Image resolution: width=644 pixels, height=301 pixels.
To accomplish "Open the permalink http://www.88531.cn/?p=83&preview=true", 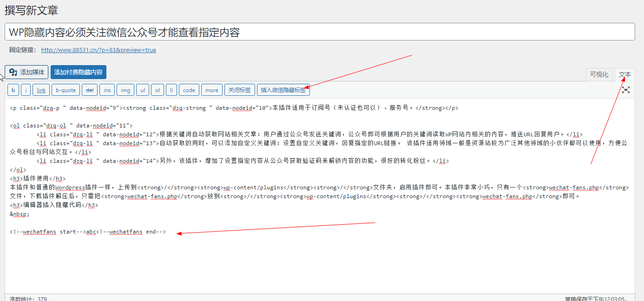I will [99, 50].
